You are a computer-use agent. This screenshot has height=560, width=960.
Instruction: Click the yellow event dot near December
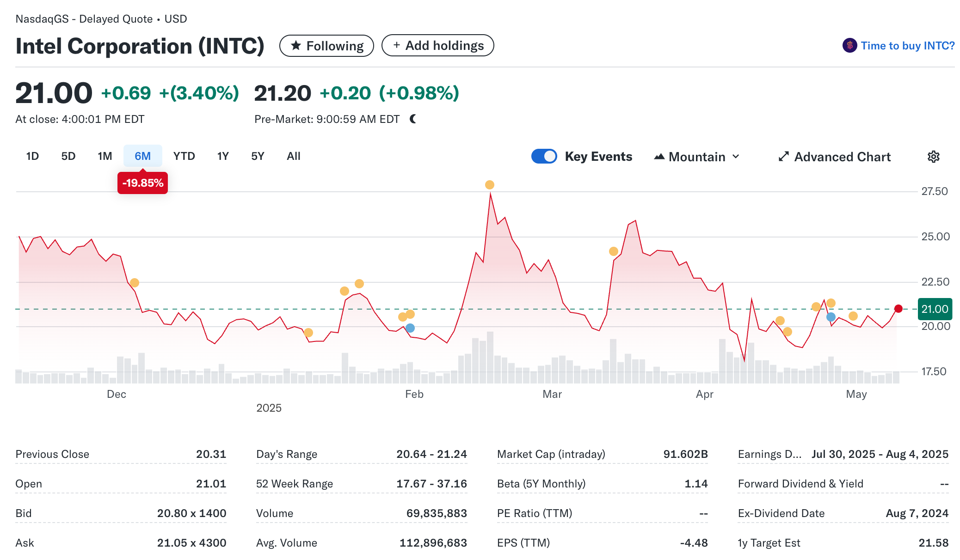(135, 283)
